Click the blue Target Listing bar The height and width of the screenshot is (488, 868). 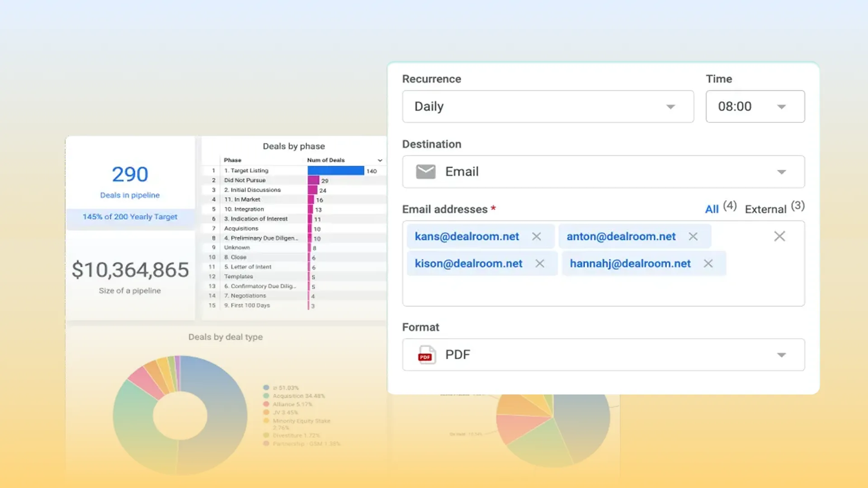pyautogui.click(x=335, y=171)
